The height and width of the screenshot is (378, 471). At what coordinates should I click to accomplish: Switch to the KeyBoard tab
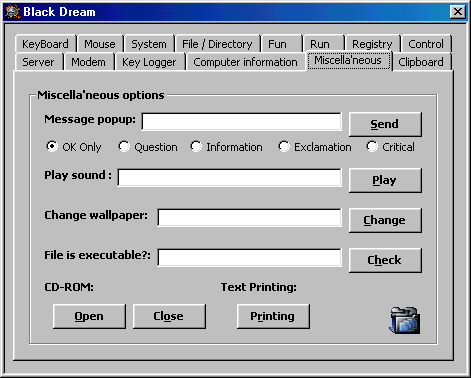coord(45,44)
